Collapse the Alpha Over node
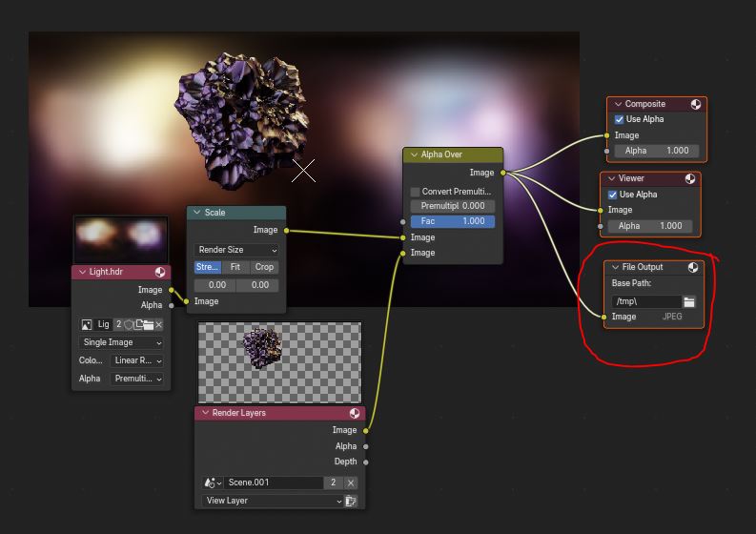The width and height of the screenshot is (756, 534). pyautogui.click(x=413, y=155)
